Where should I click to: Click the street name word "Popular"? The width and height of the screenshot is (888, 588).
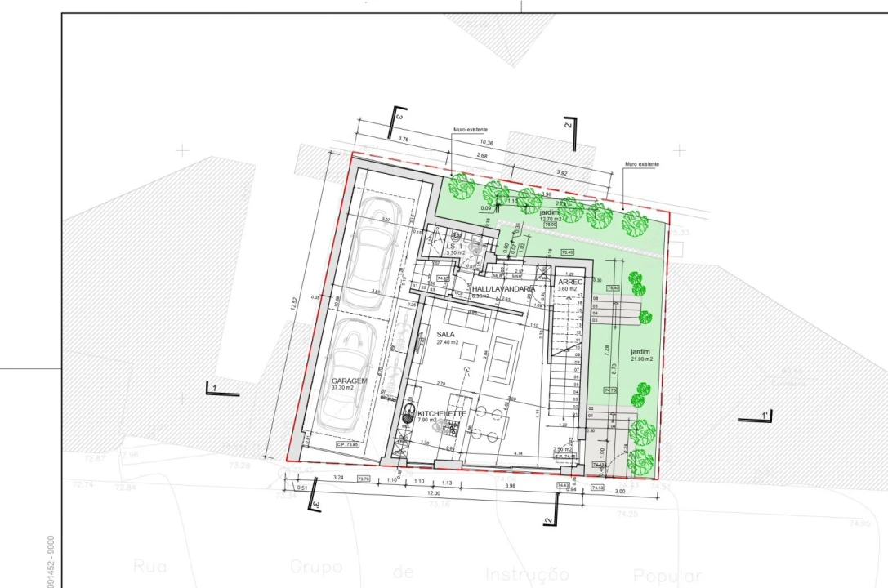[667, 575]
